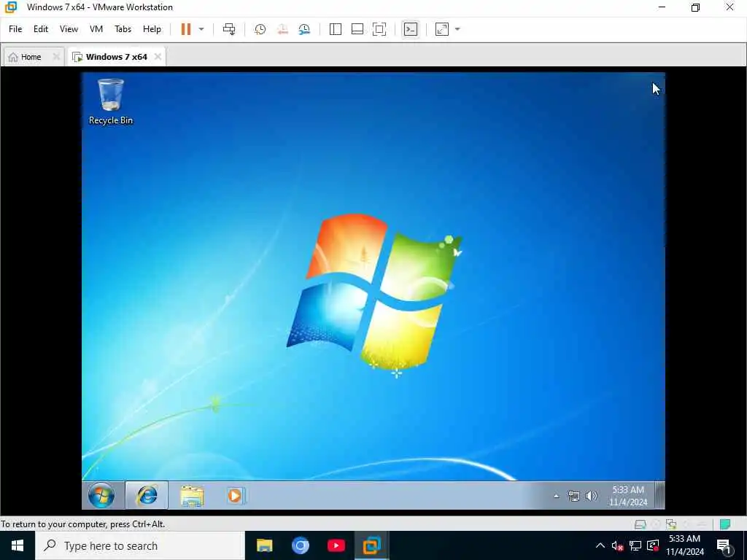Toggle the thumbnail bar view
This screenshot has height=560, width=747.
pos(357,29)
